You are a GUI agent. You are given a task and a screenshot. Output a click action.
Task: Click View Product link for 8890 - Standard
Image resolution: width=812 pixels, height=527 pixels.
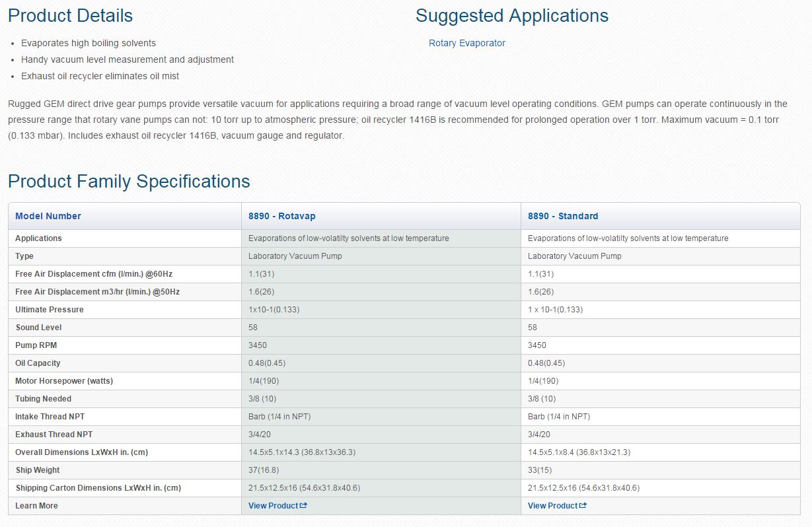coord(553,506)
